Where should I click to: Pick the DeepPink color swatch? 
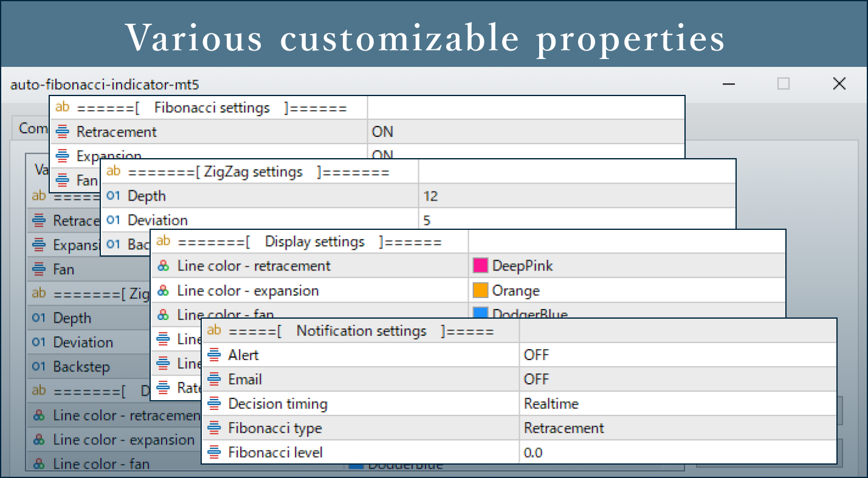pyautogui.click(x=480, y=266)
